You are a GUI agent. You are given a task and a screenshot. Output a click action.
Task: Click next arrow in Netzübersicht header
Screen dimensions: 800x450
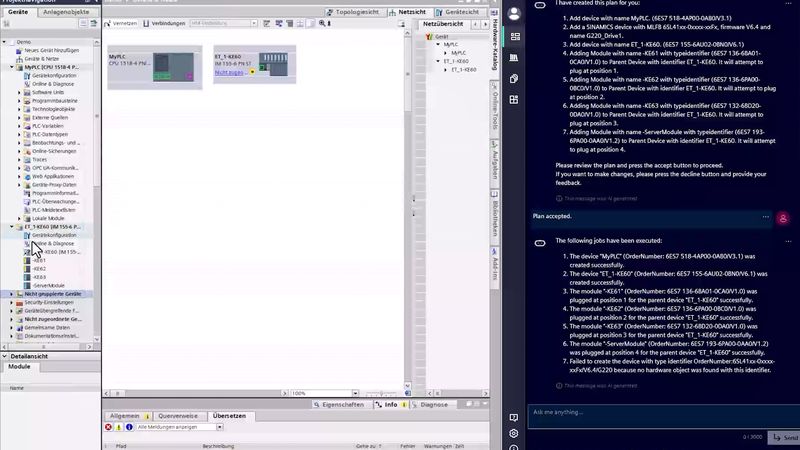(485, 24)
